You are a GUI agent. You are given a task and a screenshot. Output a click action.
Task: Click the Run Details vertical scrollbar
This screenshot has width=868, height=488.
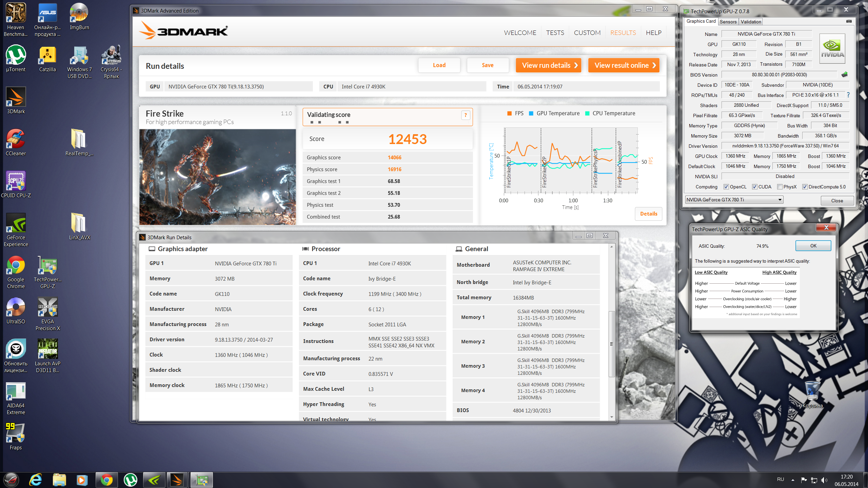coord(612,343)
